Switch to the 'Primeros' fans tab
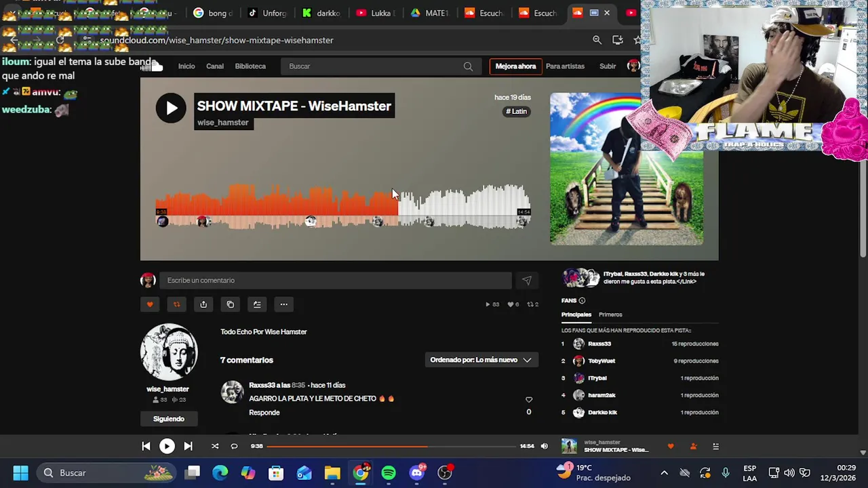868x488 pixels. pyautogui.click(x=610, y=314)
